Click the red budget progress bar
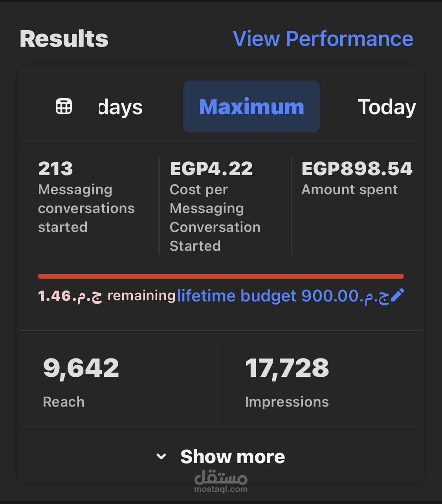This screenshot has width=442, height=504. (220, 276)
